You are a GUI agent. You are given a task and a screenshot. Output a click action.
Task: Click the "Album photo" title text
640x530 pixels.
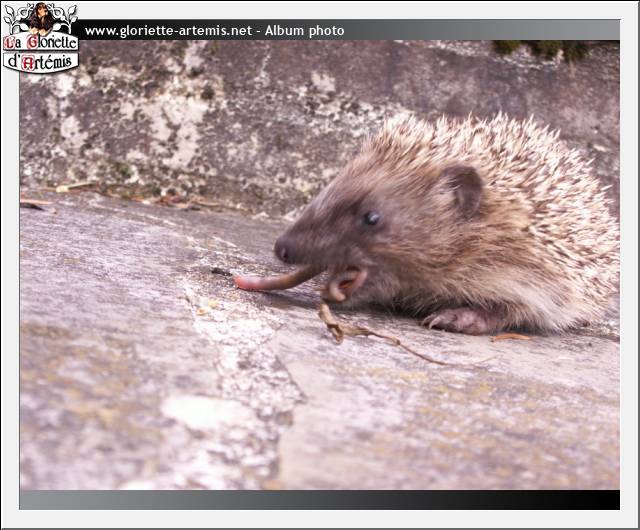304,31
